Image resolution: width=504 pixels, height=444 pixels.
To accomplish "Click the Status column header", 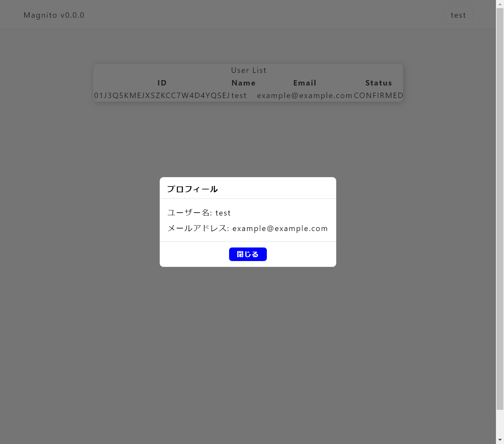I will (x=378, y=83).
